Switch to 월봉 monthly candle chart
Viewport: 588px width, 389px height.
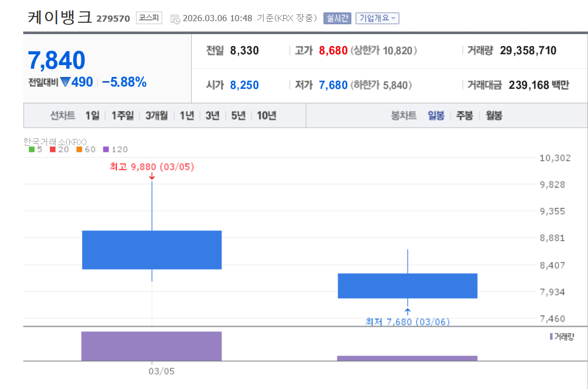[x=494, y=115]
